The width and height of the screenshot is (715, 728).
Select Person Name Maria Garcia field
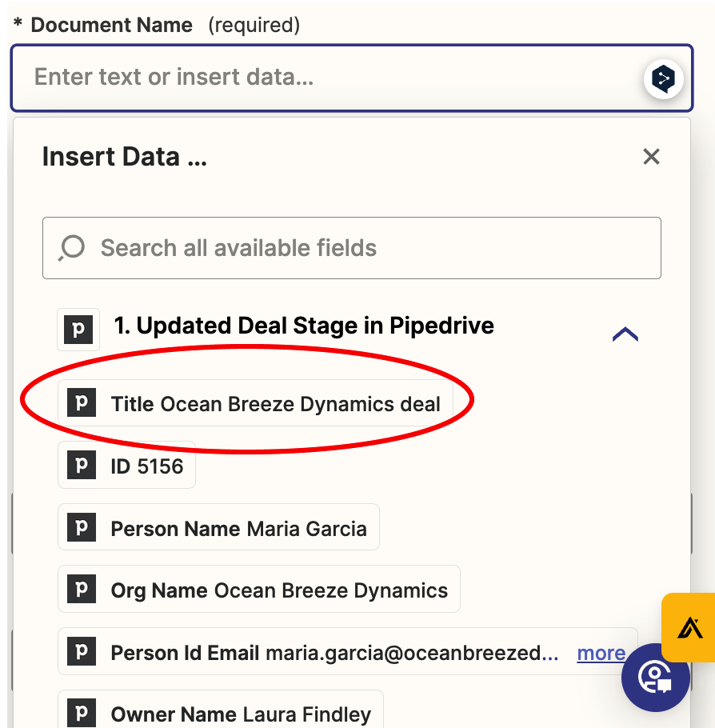tap(238, 529)
